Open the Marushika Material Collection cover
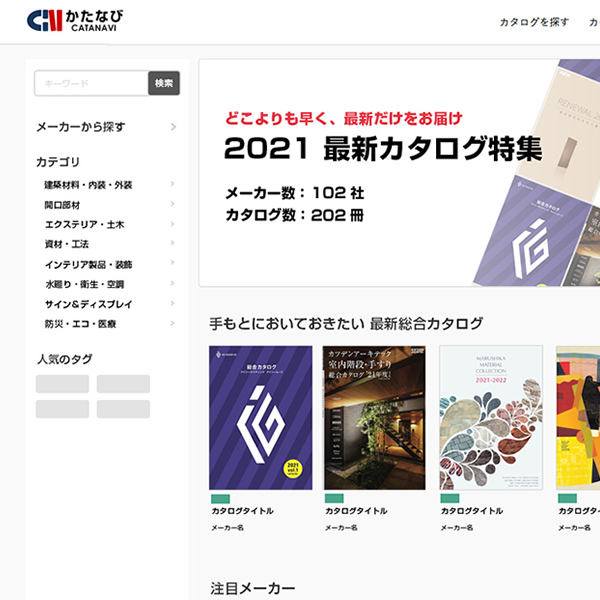The height and width of the screenshot is (600, 600). click(491, 418)
